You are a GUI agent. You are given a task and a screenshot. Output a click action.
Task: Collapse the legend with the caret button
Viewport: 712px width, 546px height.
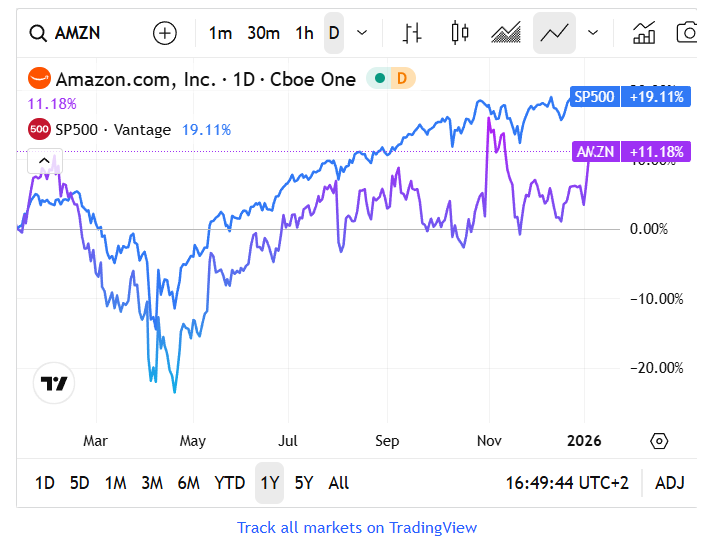44,160
